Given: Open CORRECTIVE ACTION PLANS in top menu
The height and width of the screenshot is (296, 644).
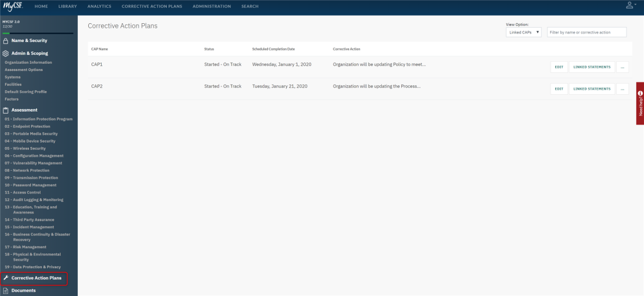Looking at the screenshot, I should coord(152,6).
